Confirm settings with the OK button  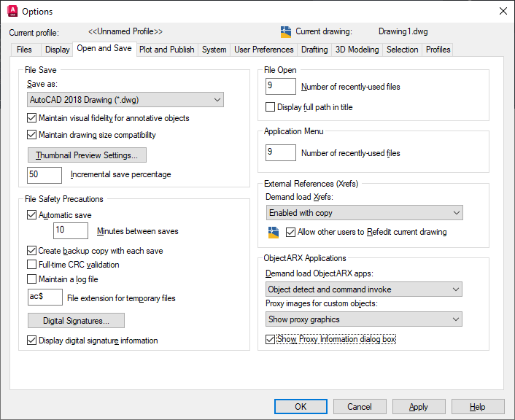[301, 407]
